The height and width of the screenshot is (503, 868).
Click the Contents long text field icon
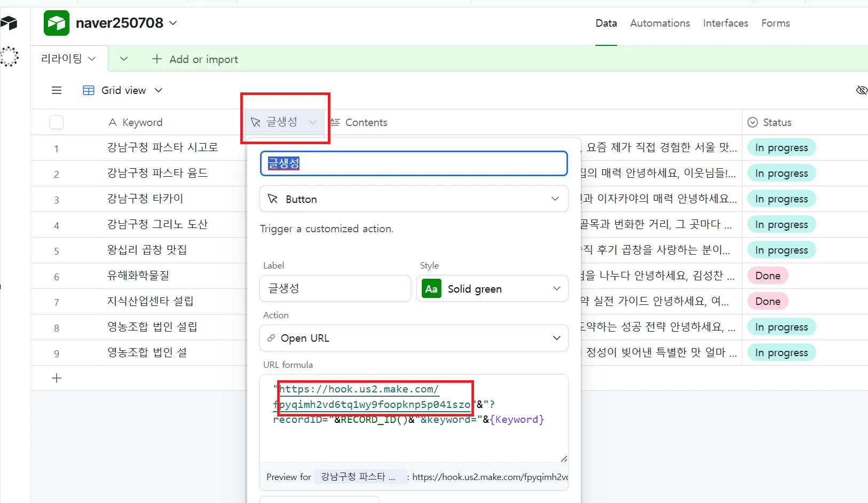335,122
